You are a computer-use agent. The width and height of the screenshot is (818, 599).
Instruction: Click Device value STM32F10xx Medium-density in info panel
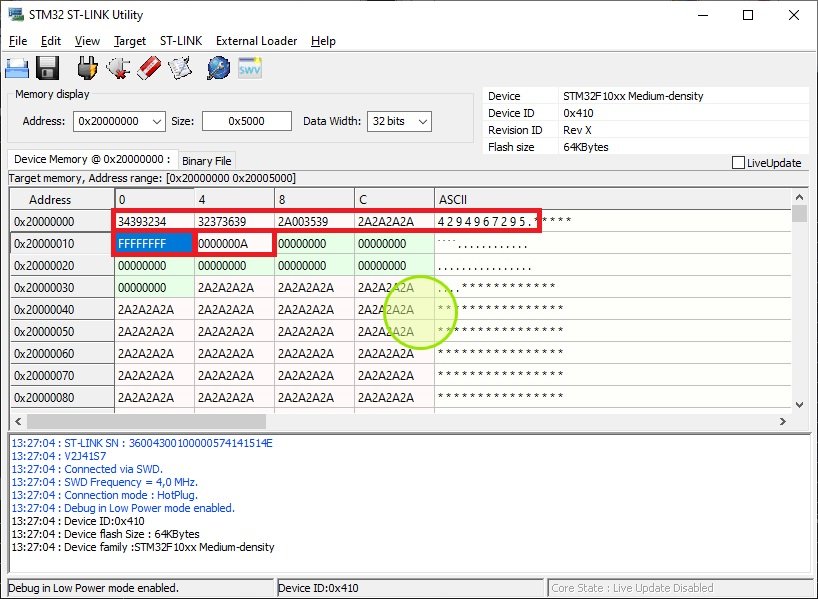pos(633,96)
